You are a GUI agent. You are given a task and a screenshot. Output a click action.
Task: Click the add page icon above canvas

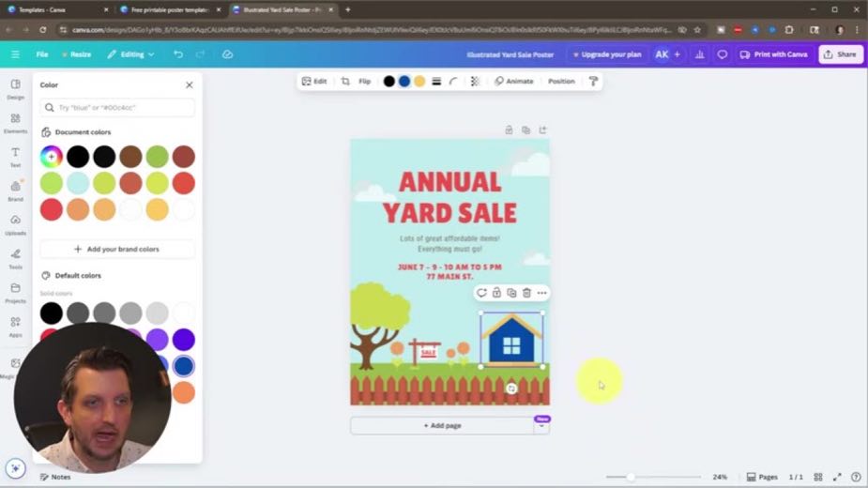542,130
